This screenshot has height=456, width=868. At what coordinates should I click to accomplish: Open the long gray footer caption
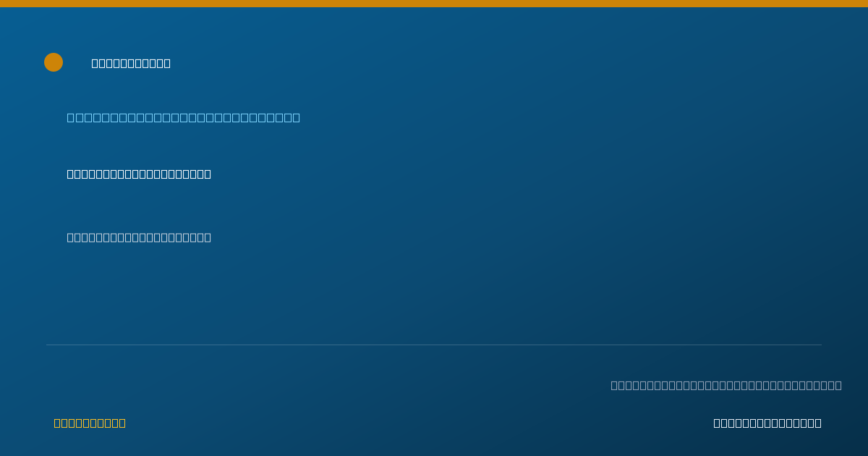(726, 385)
